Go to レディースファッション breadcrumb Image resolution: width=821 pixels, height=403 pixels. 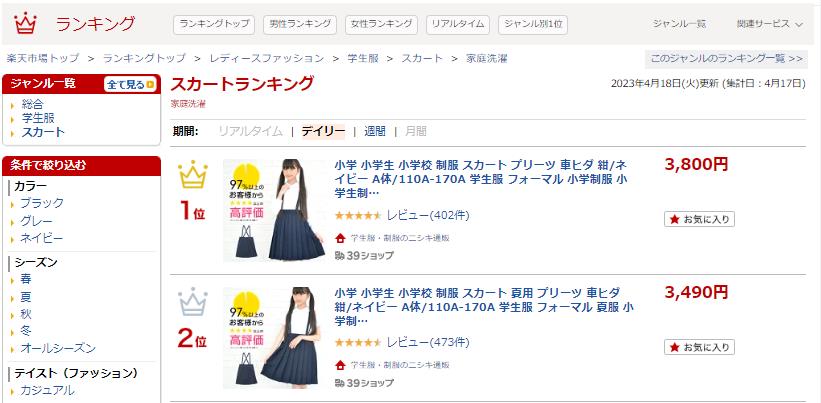(267, 58)
